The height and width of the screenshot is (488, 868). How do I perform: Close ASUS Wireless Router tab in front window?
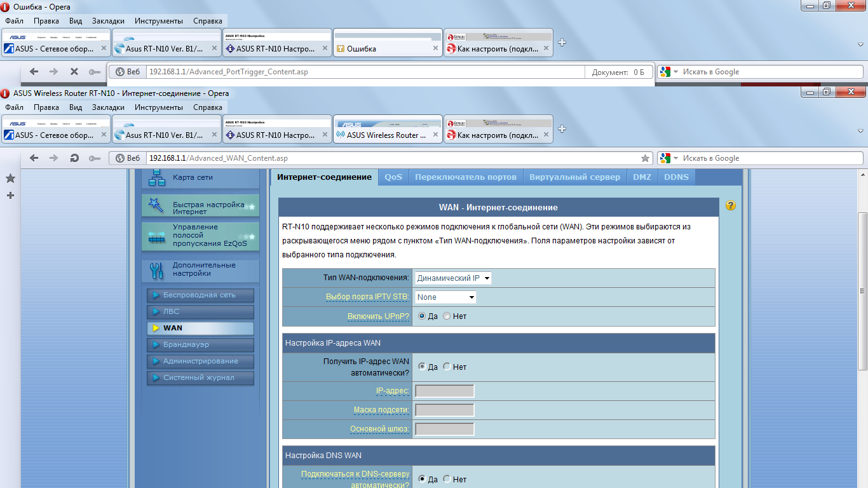click(x=435, y=135)
